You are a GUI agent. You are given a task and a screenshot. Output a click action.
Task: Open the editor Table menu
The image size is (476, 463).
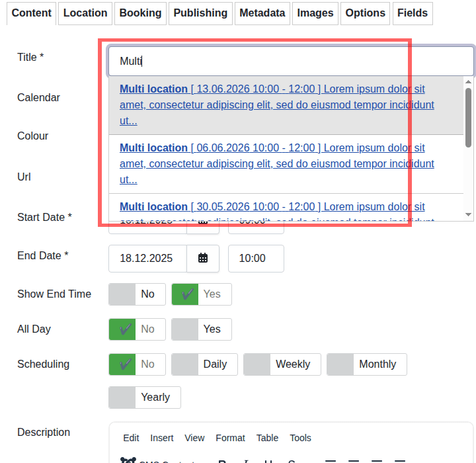(x=267, y=438)
